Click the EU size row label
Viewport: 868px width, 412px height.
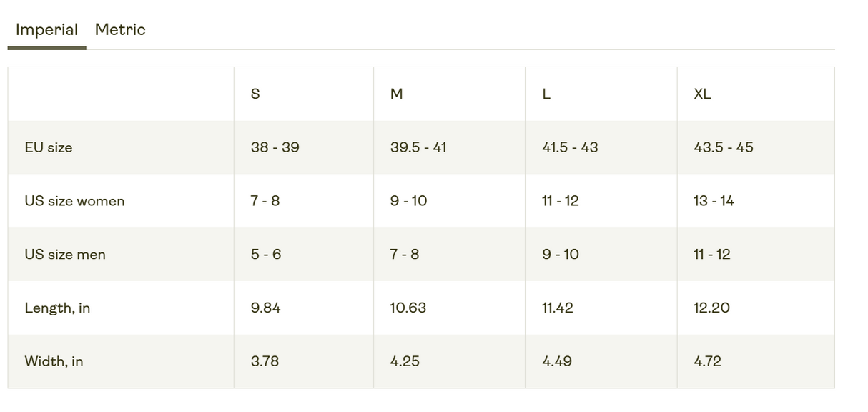49,147
